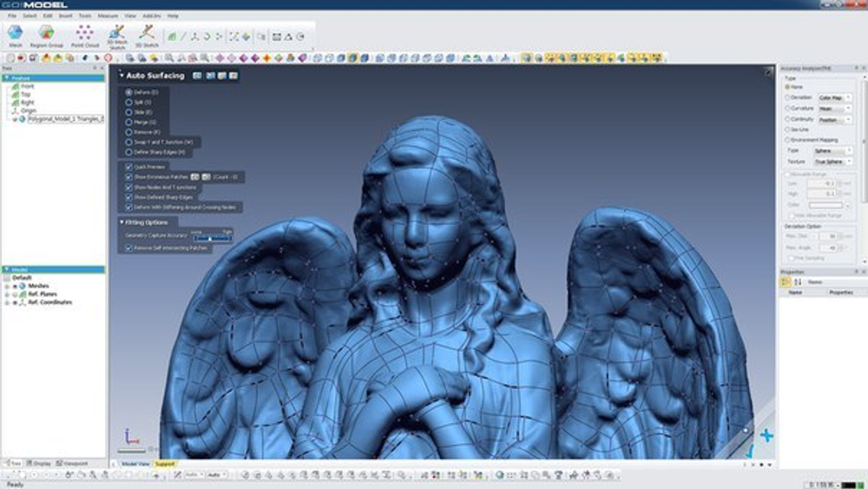Toggle Show Erroneous Patches checkbox
This screenshot has height=489, width=868.
tap(129, 176)
